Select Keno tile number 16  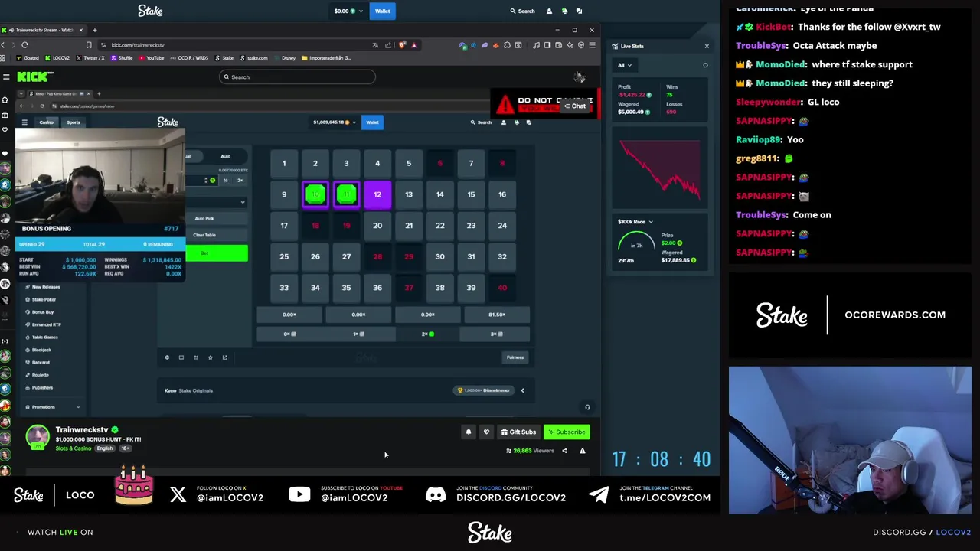click(x=502, y=195)
